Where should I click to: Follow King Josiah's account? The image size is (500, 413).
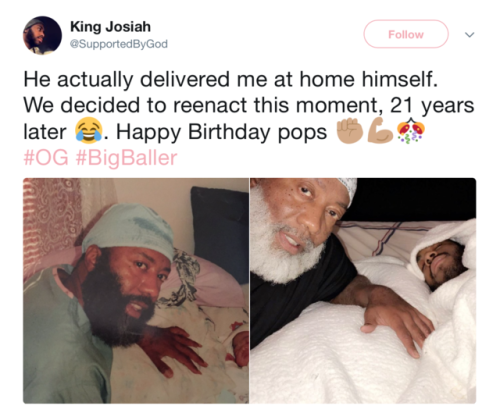[406, 34]
